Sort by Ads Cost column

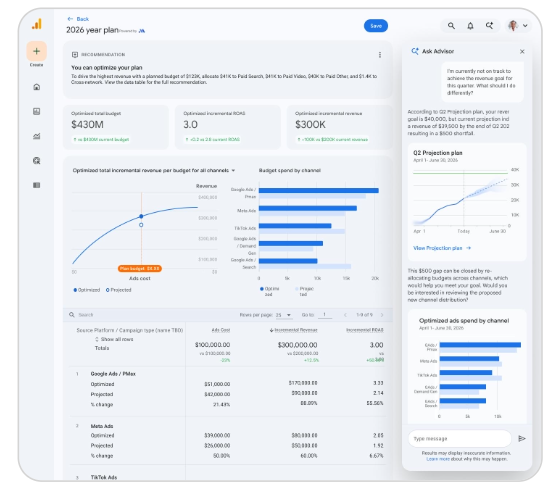click(221, 330)
